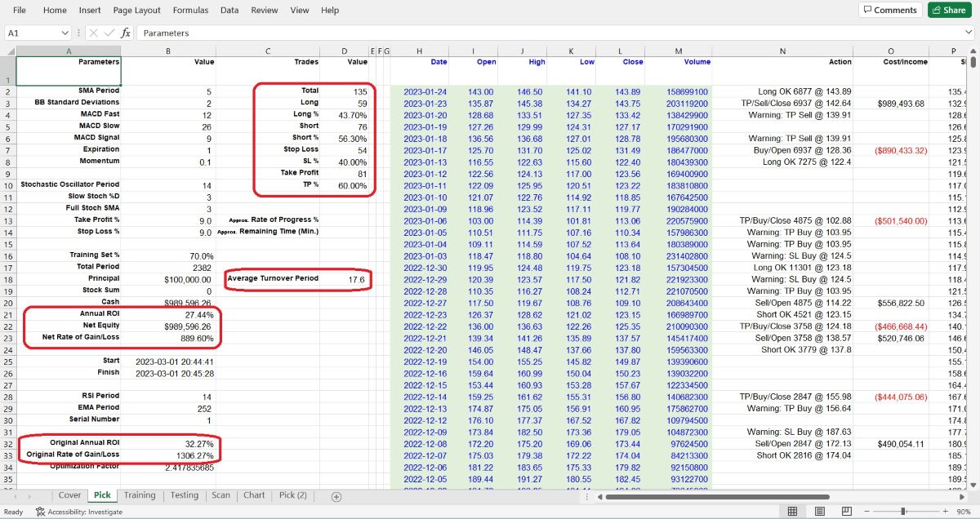Open the File menu
The height and width of the screenshot is (519, 980).
coord(20,10)
